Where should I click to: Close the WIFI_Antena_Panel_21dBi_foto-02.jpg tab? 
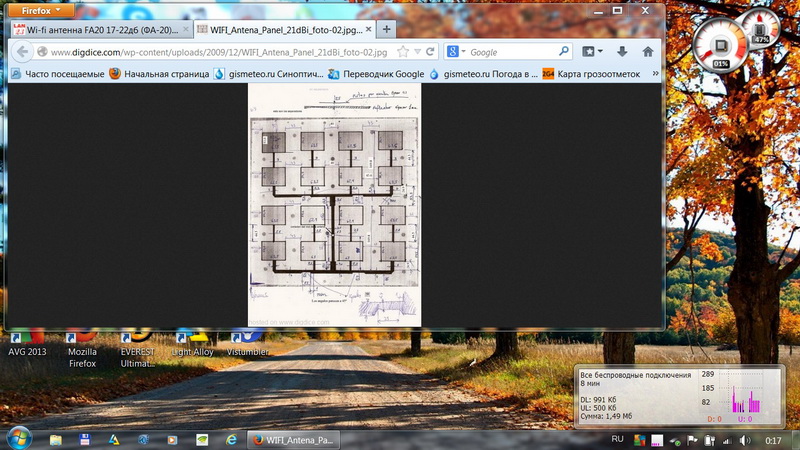click(368, 30)
